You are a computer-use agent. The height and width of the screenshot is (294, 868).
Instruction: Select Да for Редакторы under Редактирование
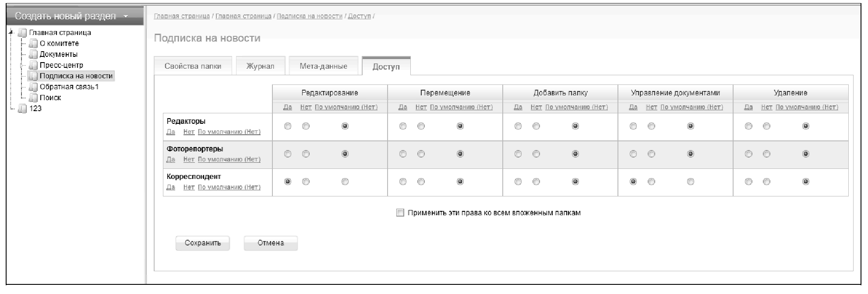(288, 126)
